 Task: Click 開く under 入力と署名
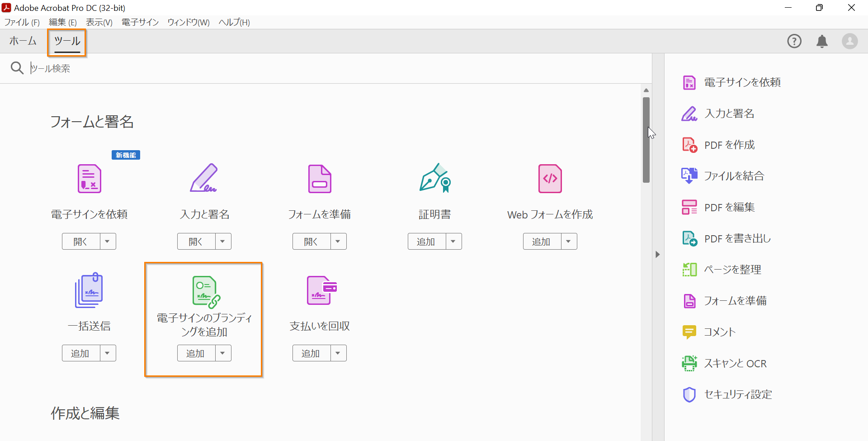click(x=195, y=241)
